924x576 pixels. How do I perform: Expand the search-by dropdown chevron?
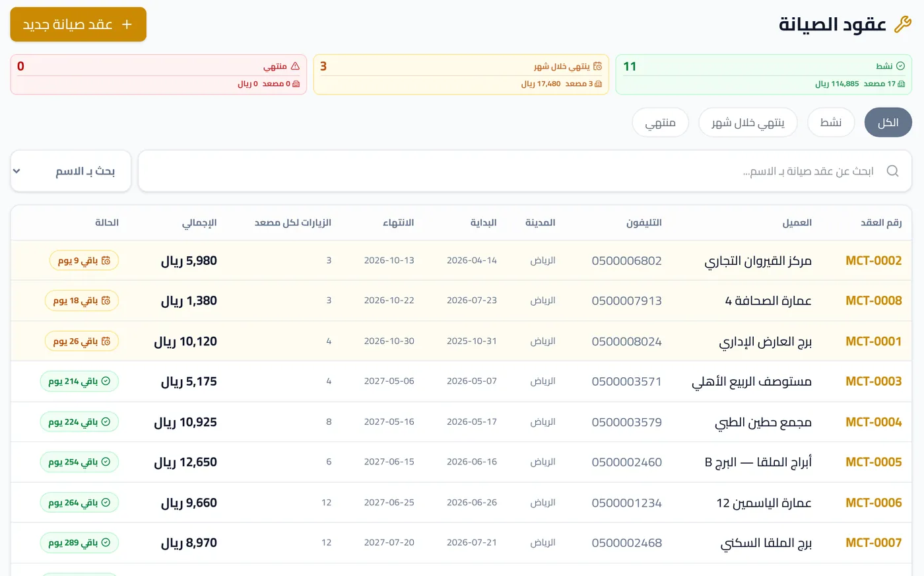point(17,171)
